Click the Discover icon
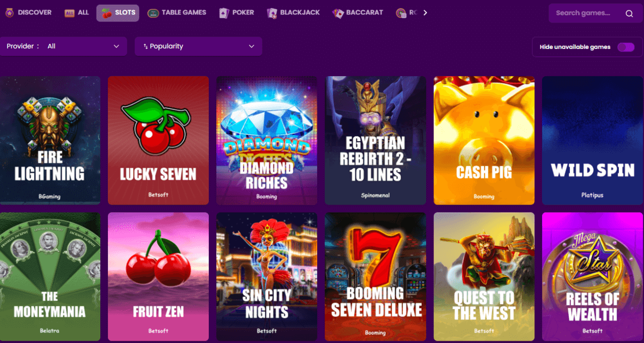The width and height of the screenshot is (644, 343). click(9, 12)
